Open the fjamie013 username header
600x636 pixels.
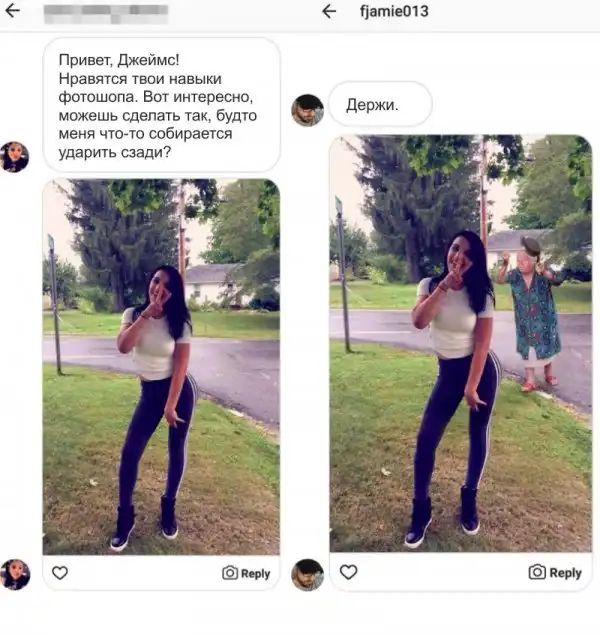click(x=394, y=11)
